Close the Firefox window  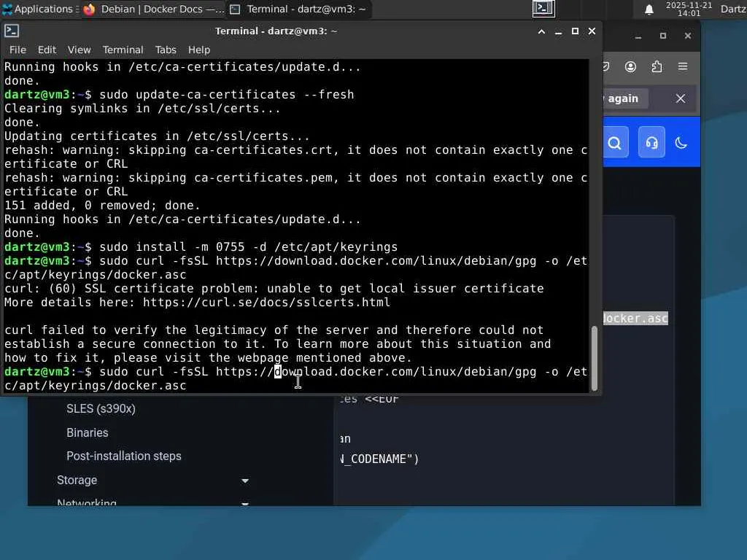pos(687,36)
